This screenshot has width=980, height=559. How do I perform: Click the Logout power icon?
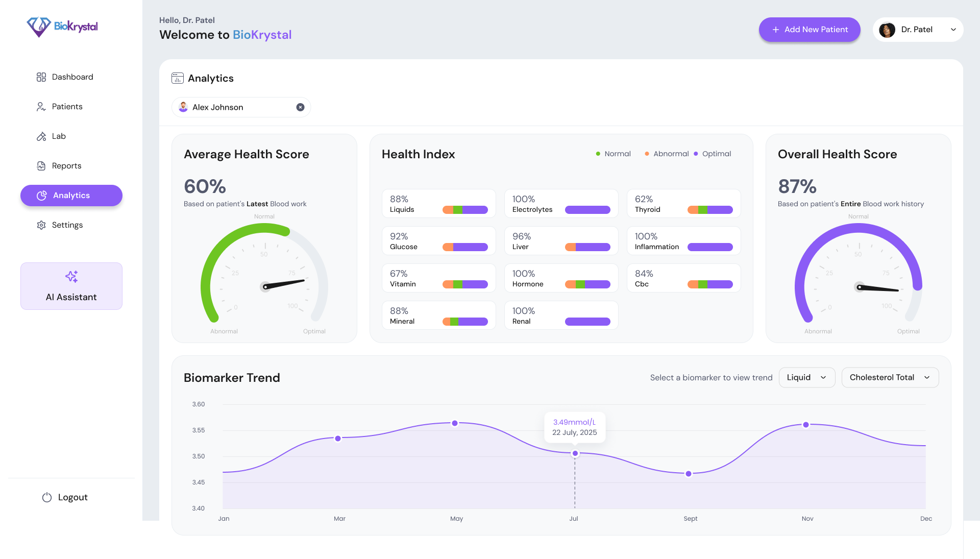[47, 497]
